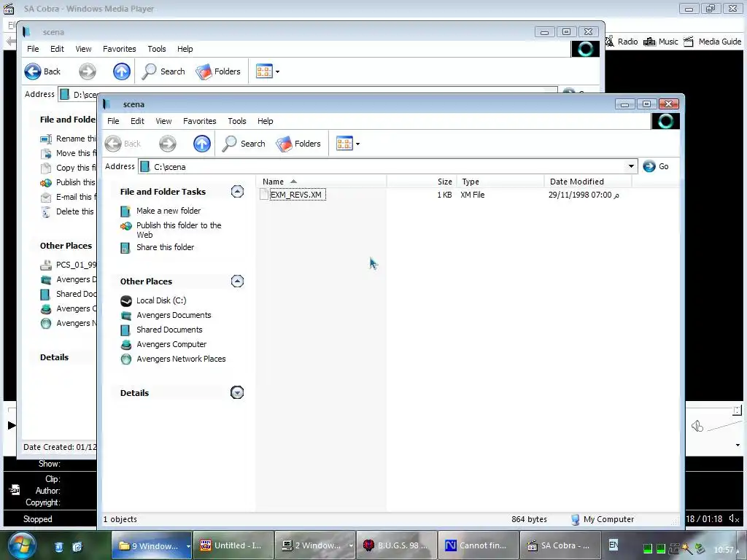Open Tools menu in rear scena window
747x560 pixels.
tap(157, 49)
